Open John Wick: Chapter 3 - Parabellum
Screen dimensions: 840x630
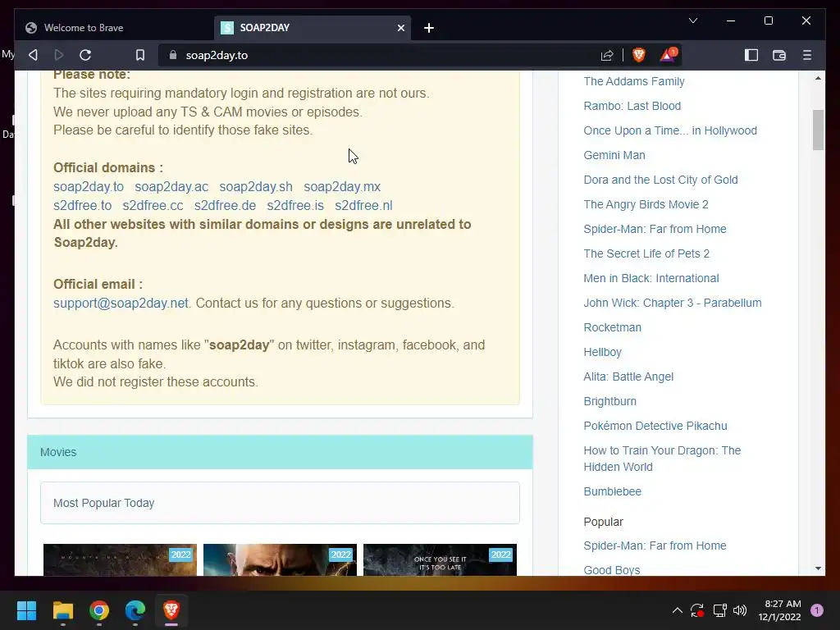tap(673, 304)
